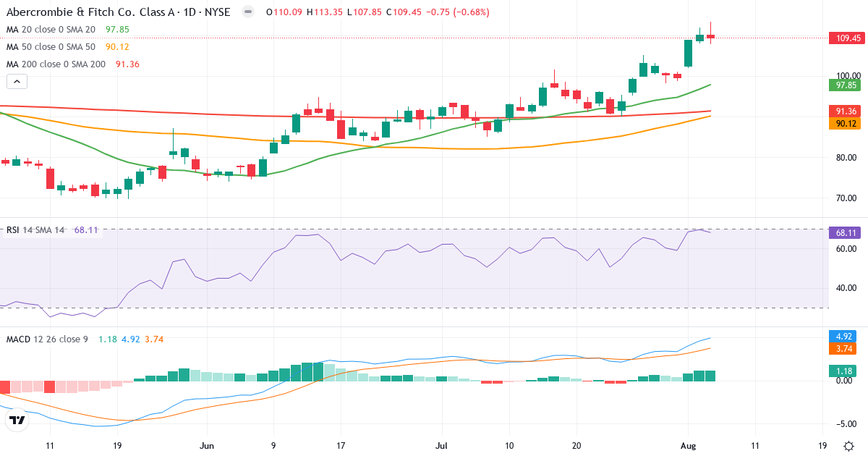Click the low price L107.85 value
Image resolution: width=868 pixels, height=456 pixels.
(x=365, y=12)
